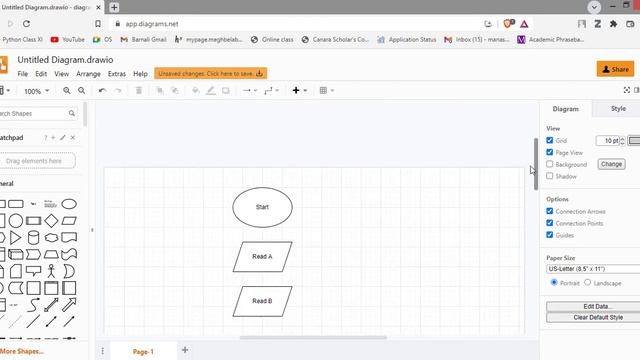Select the cloud shape in the General palette
The height and width of the screenshot is (360, 640).
[x=51, y=237]
